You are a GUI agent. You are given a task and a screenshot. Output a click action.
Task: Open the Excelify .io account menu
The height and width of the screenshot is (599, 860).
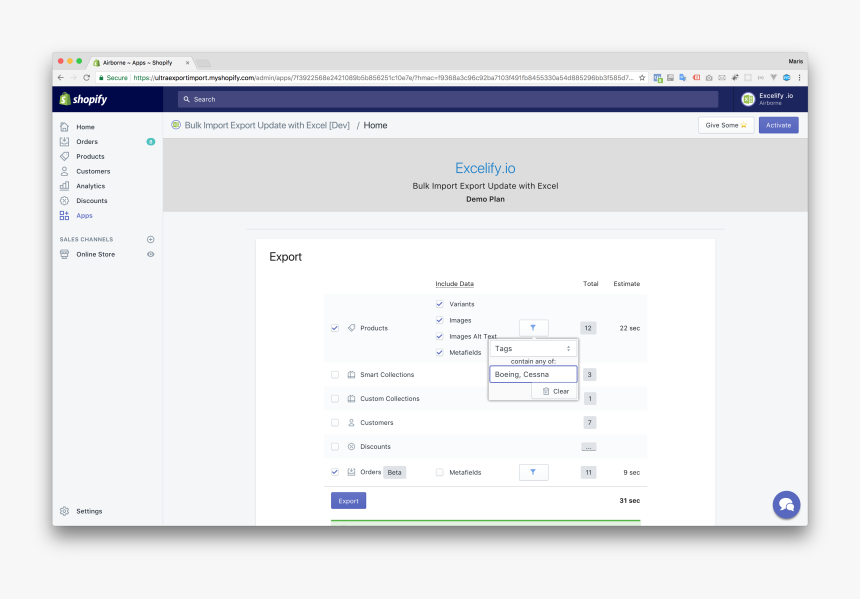pyautogui.click(x=767, y=99)
